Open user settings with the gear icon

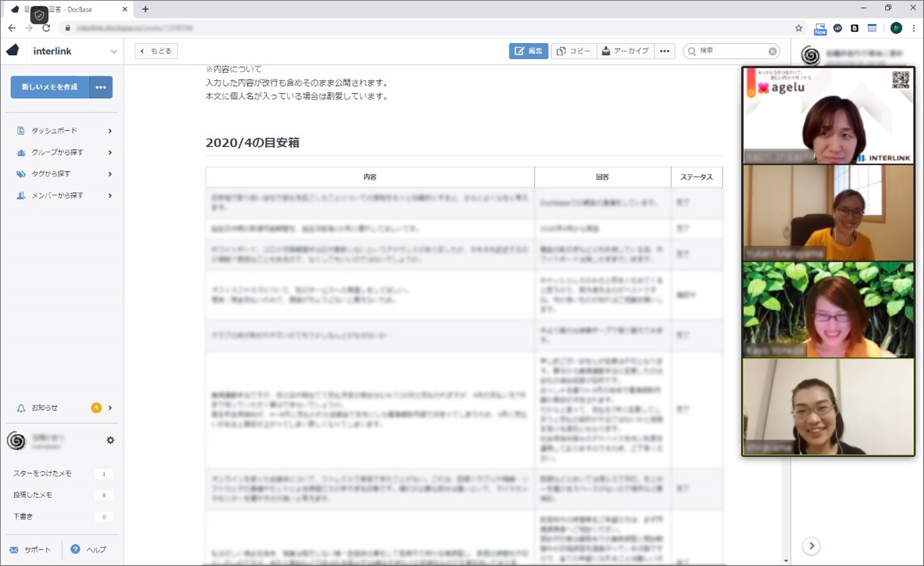[x=110, y=440]
